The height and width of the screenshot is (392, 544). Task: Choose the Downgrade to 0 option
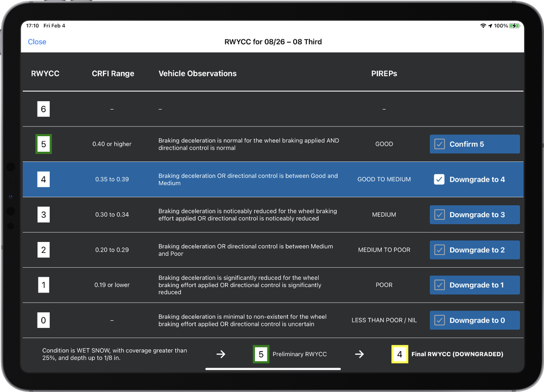point(474,320)
